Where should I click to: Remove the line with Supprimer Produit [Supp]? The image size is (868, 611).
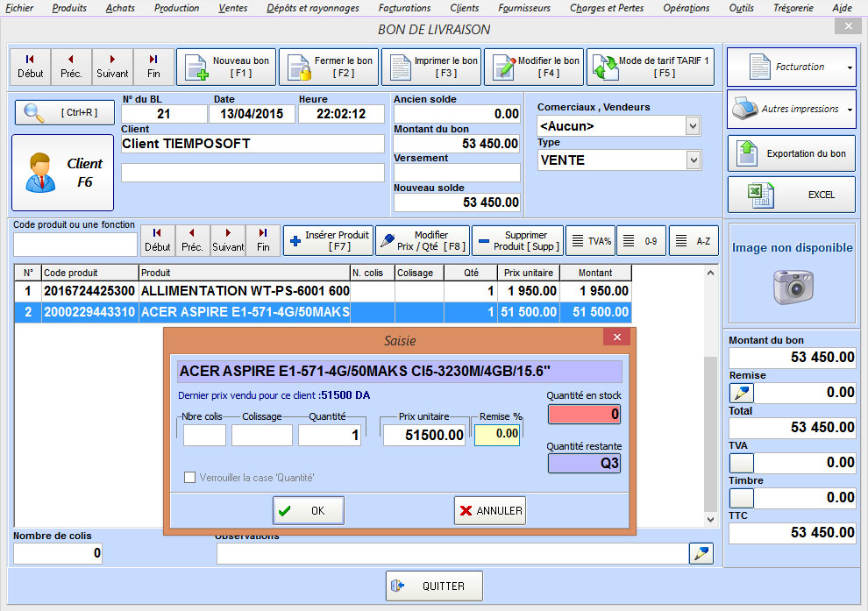[x=517, y=241]
